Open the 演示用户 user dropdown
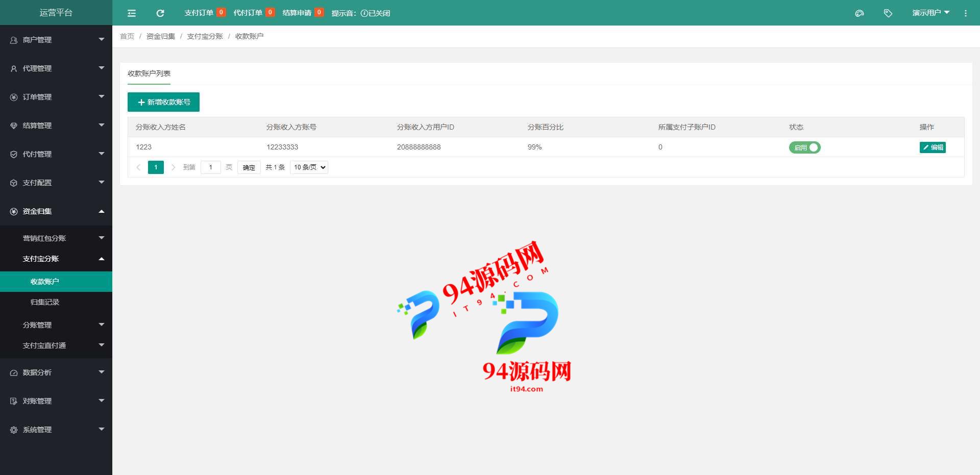Screen dimensions: 980x475 click(930, 13)
